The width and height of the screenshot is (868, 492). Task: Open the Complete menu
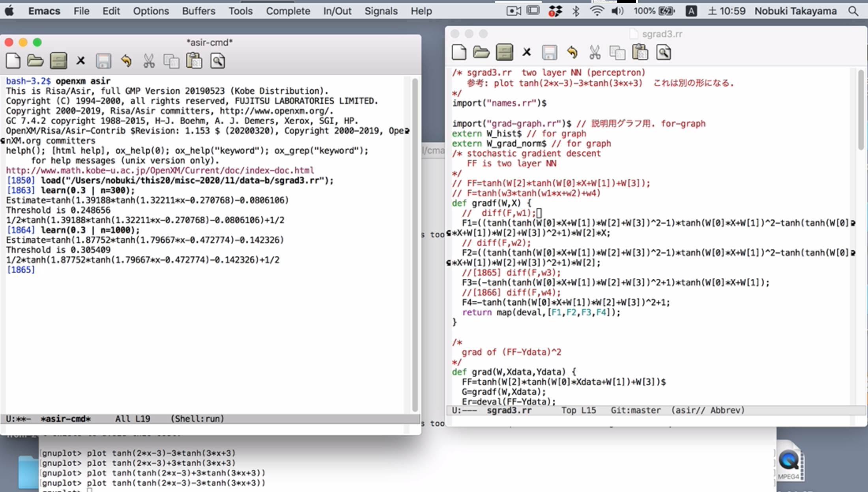[288, 11]
